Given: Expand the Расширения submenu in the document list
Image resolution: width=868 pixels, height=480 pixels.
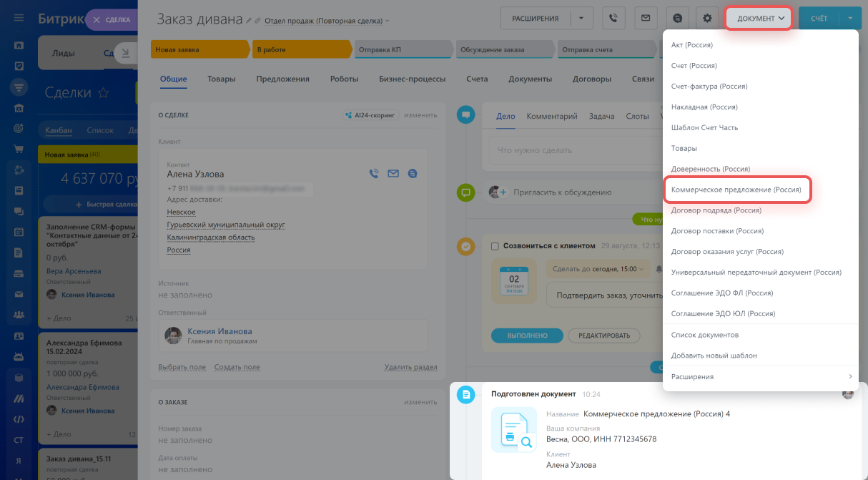Looking at the screenshot, I should 761,376.
